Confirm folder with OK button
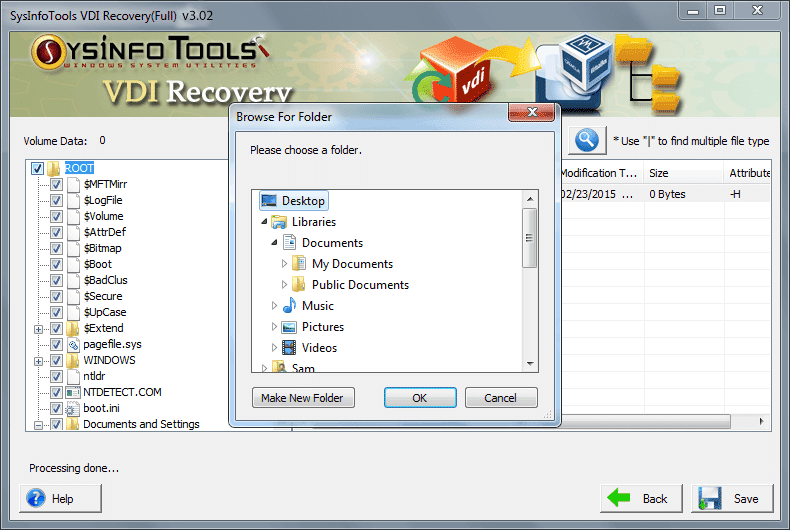 point(420,398)
